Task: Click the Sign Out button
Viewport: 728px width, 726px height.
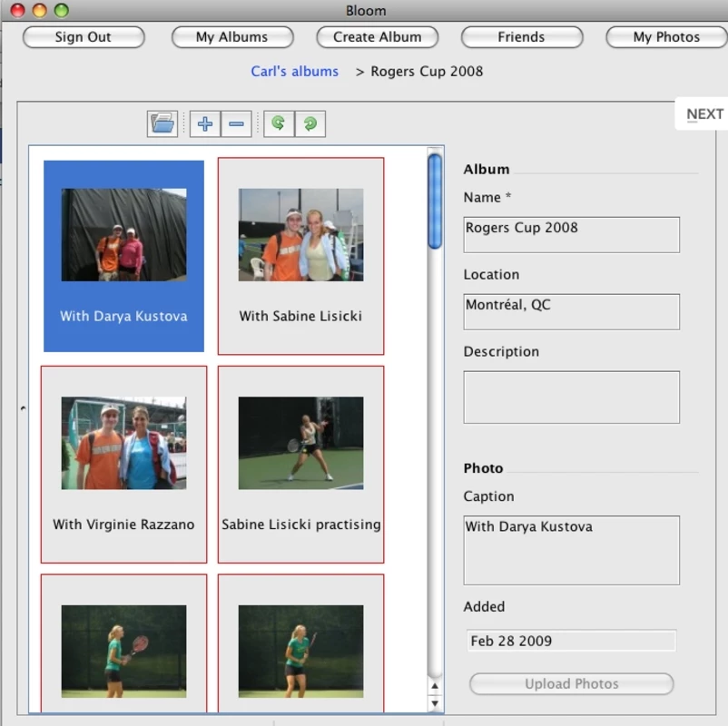Action: click(x=84, y=37)
